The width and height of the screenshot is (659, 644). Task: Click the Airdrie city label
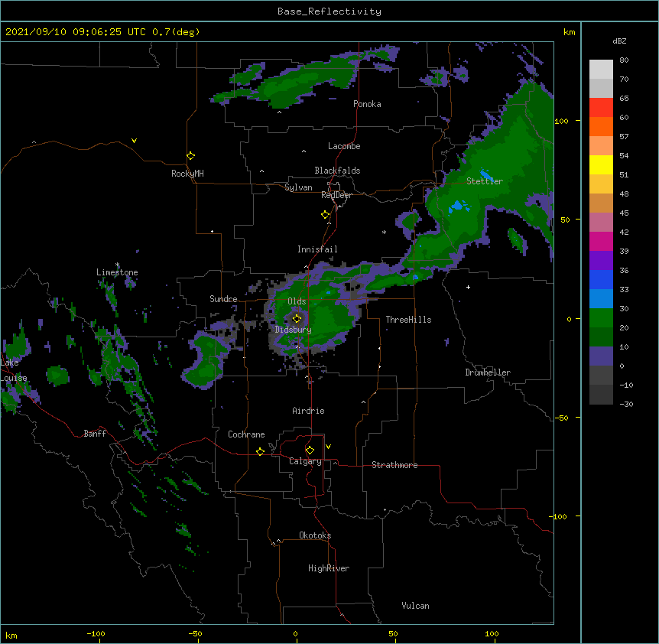pos(309,411)
